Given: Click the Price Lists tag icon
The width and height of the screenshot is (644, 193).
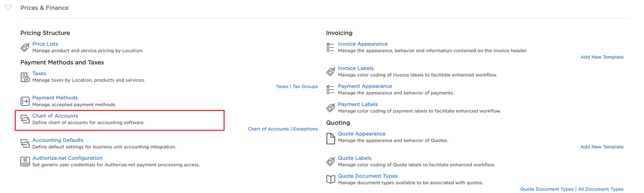Looking at the screenshot, I should point(25,47).
